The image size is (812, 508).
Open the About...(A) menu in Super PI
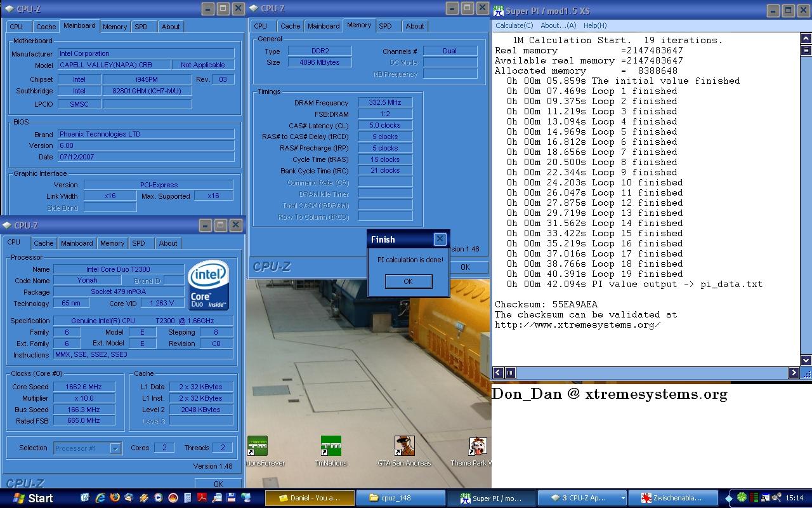tap(558, 25)
